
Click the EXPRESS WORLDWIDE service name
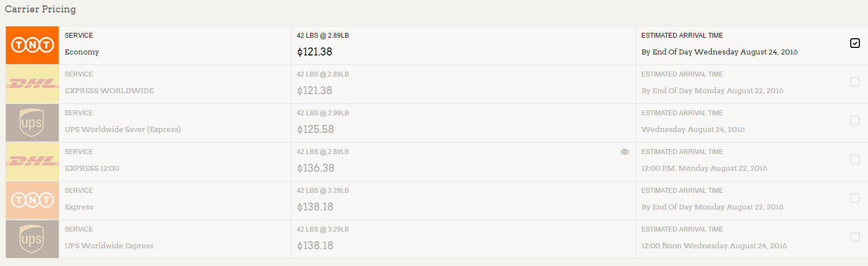[109, 91]
